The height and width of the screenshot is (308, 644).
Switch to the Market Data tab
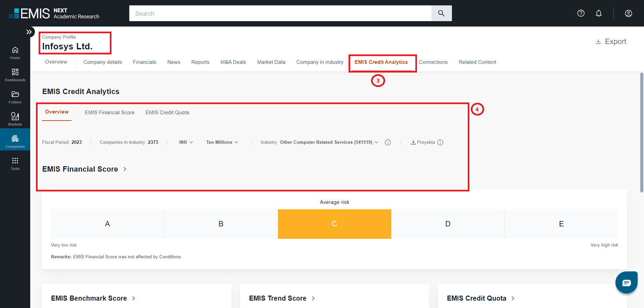pos(271,62)
